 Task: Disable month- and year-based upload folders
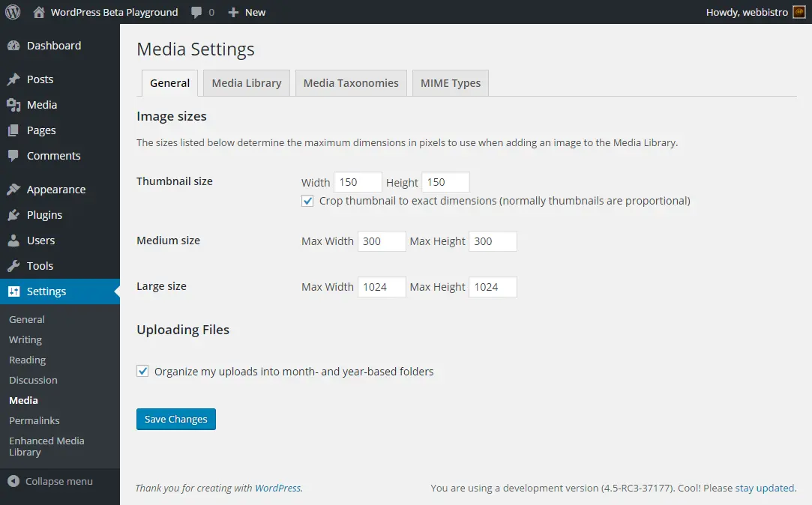pyautogui.click(x=142, y=371)
